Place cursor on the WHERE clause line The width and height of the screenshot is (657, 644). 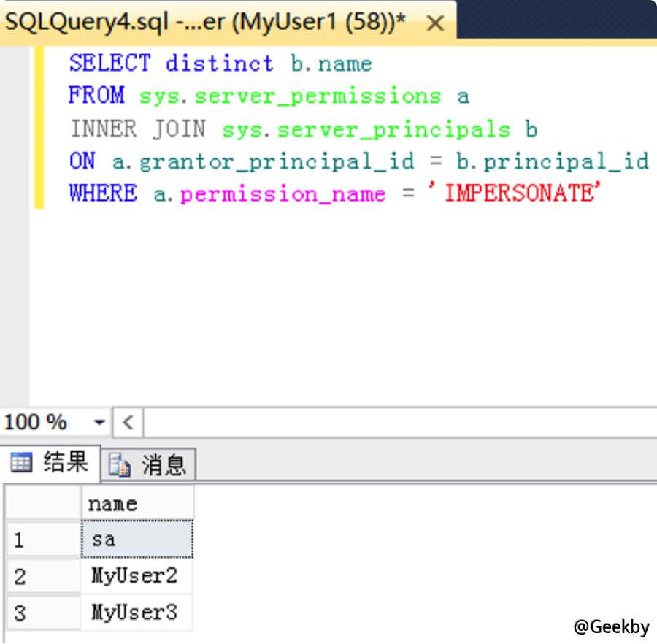[219, 193]
